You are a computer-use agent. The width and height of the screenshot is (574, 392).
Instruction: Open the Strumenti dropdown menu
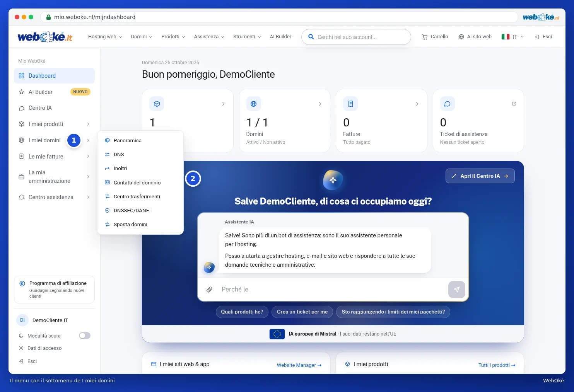(x=247, y=37)
